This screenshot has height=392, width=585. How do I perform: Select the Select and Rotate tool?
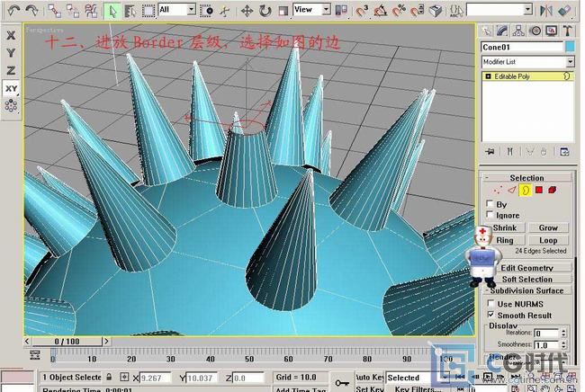(265, 11)
